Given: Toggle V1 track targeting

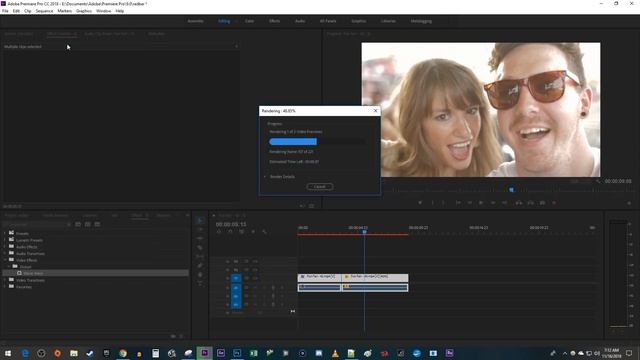Looking at the screenshot, I should [x=236, y=278].
